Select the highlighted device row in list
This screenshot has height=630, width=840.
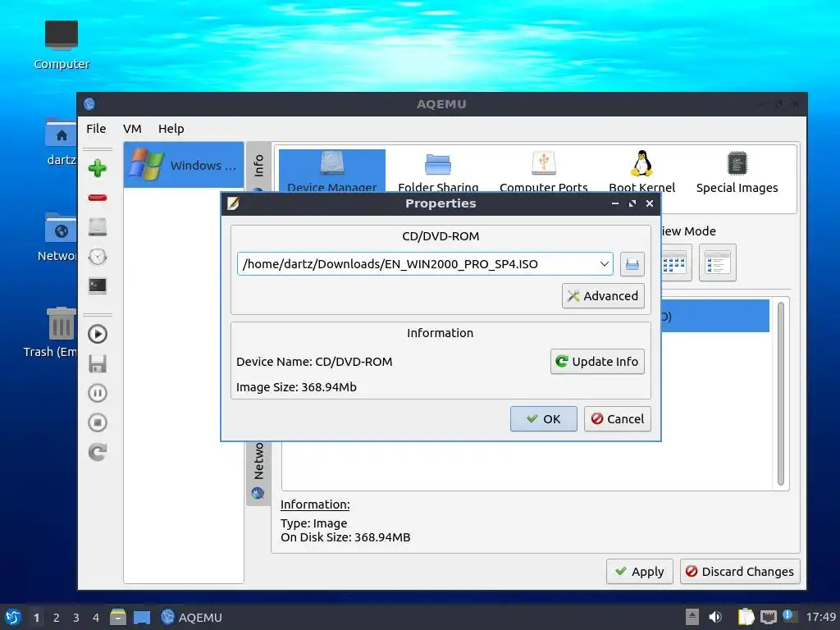715,316
